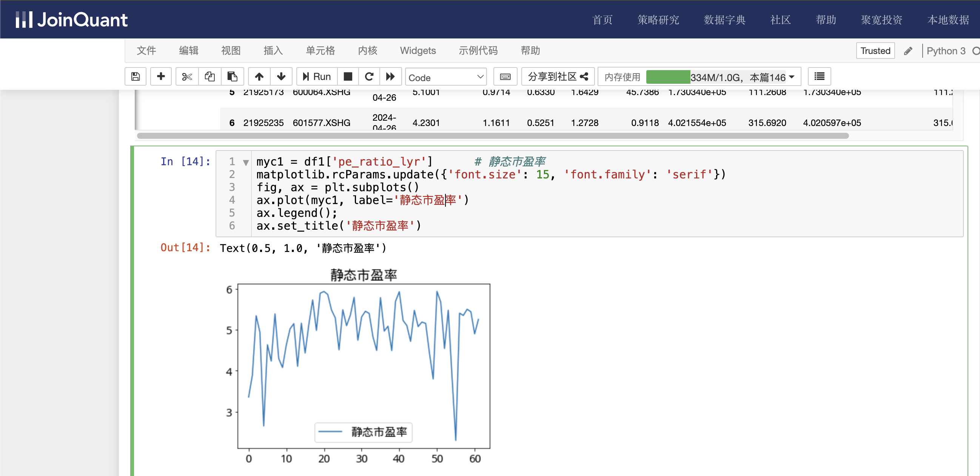Copy selected cell with copy icon
Screen dimensions: 980x476
(210, 77)
